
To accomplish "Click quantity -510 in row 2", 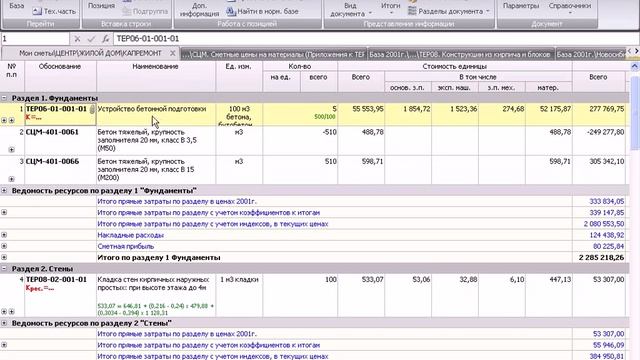I will pyautogui.click(x=328, y=132).
